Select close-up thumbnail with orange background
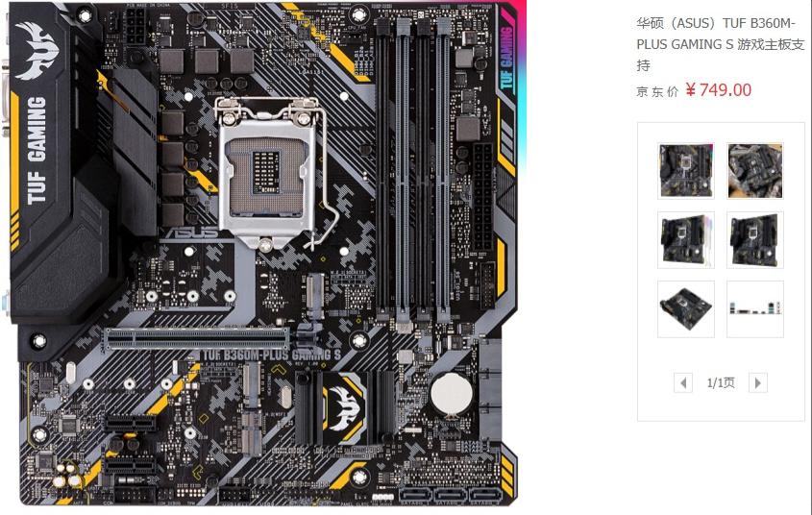The image size is (812, 515). (755, 171)
